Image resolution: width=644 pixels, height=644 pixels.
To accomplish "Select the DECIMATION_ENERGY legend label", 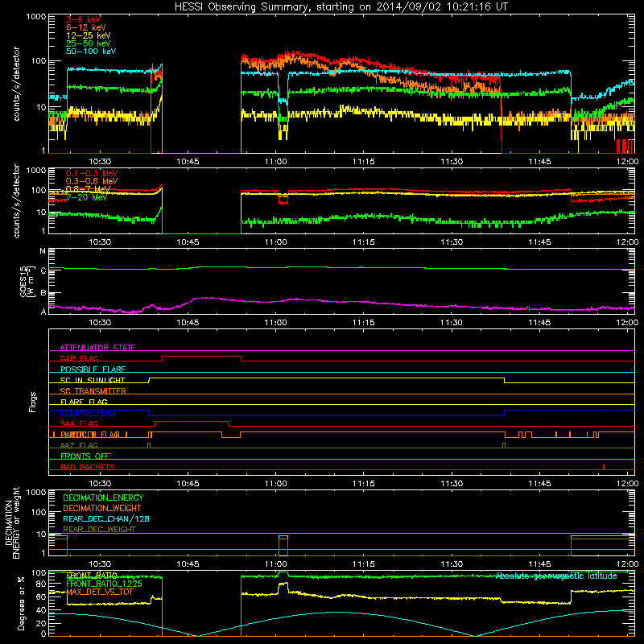I will 103,497.
